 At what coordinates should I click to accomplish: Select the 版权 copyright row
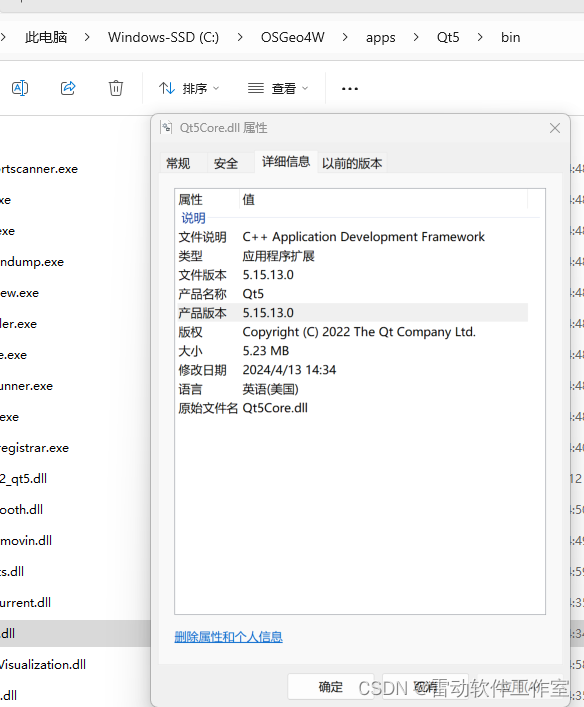[352, 332]
